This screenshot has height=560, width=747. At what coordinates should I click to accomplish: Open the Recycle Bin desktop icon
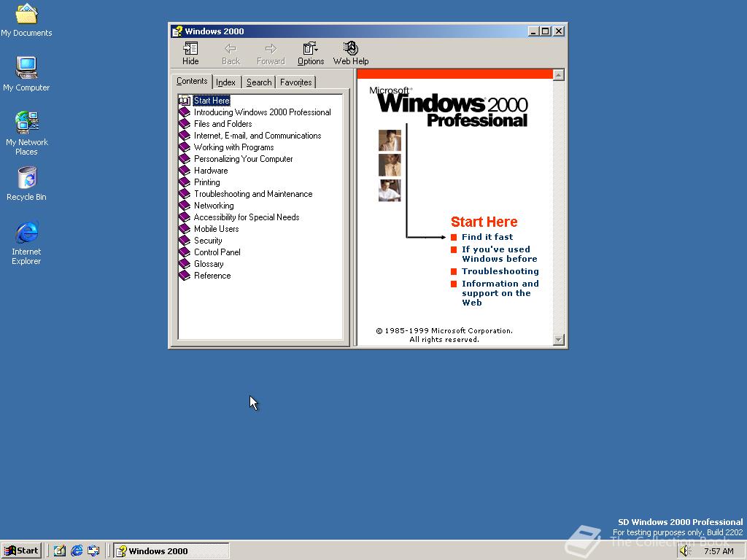coord(26,184)
